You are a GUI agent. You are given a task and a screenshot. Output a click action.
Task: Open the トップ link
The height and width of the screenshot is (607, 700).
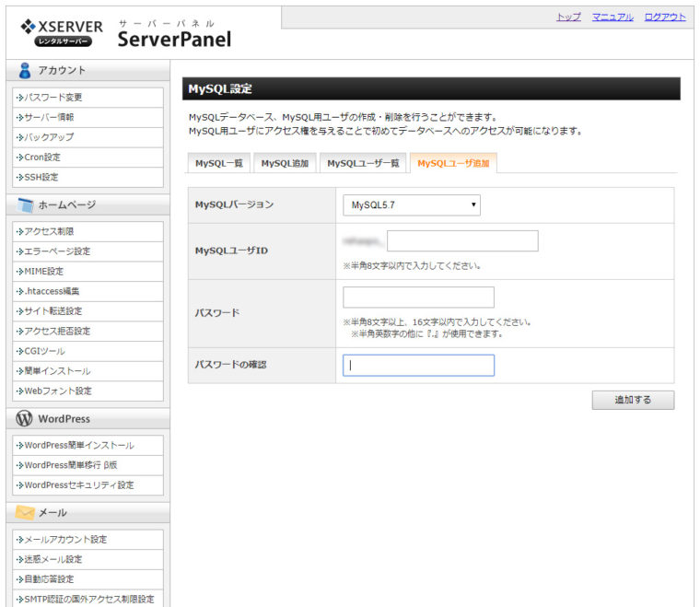[568, 17]
